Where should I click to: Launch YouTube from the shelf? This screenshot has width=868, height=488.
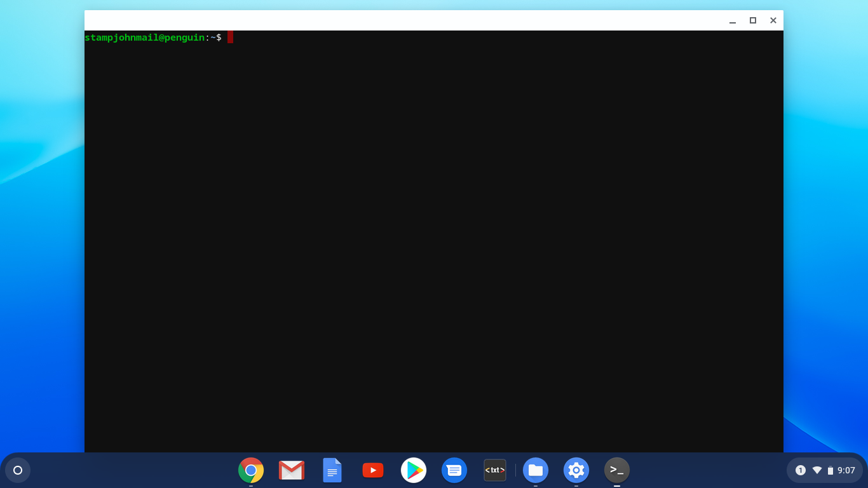tap(373, 470)
